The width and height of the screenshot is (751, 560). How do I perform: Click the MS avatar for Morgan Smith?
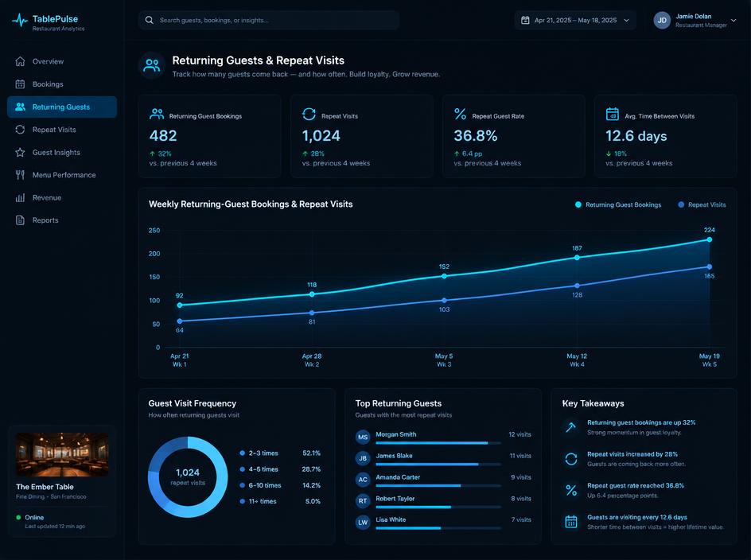point(363,437)
